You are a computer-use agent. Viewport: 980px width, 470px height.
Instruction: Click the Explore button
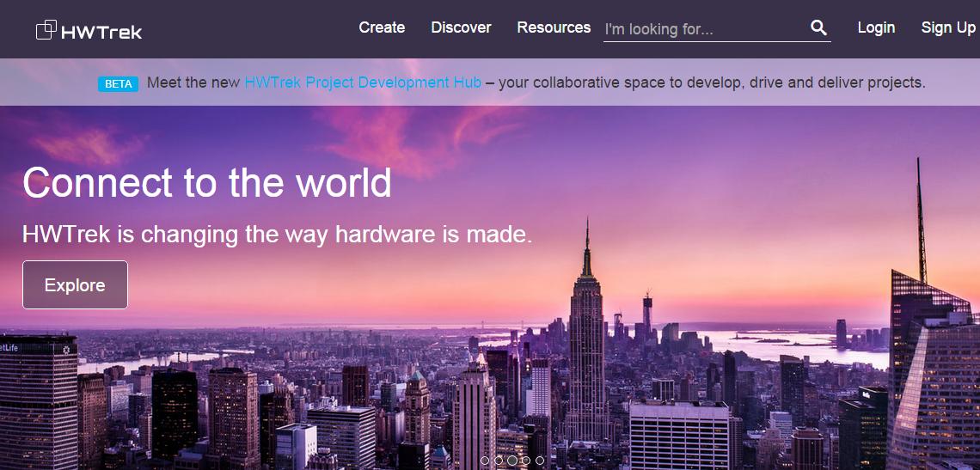point(75,285)
